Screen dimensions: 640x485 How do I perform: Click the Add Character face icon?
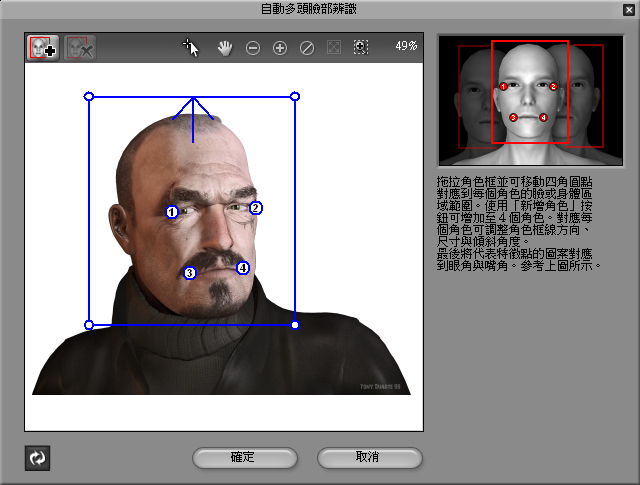(43, 48)
